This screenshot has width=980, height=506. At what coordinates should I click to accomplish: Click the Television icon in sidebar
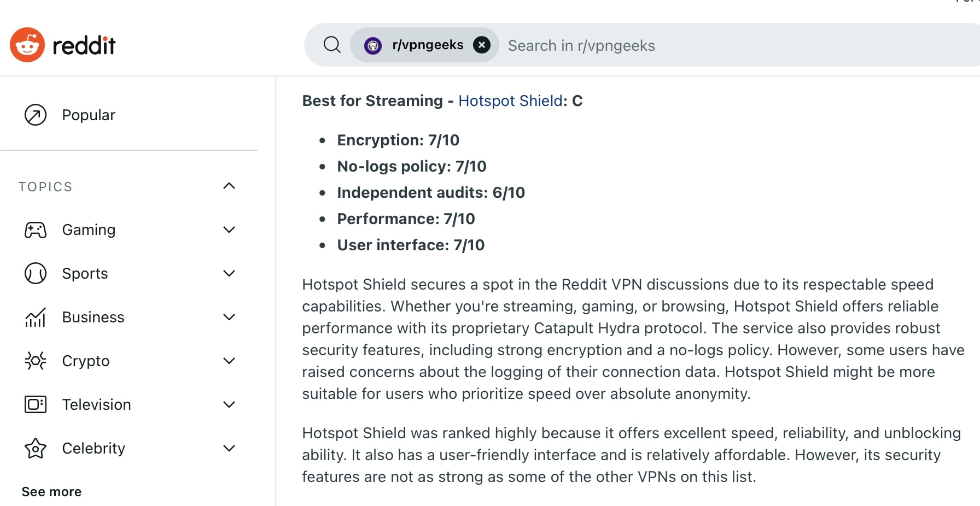[36, 404]
